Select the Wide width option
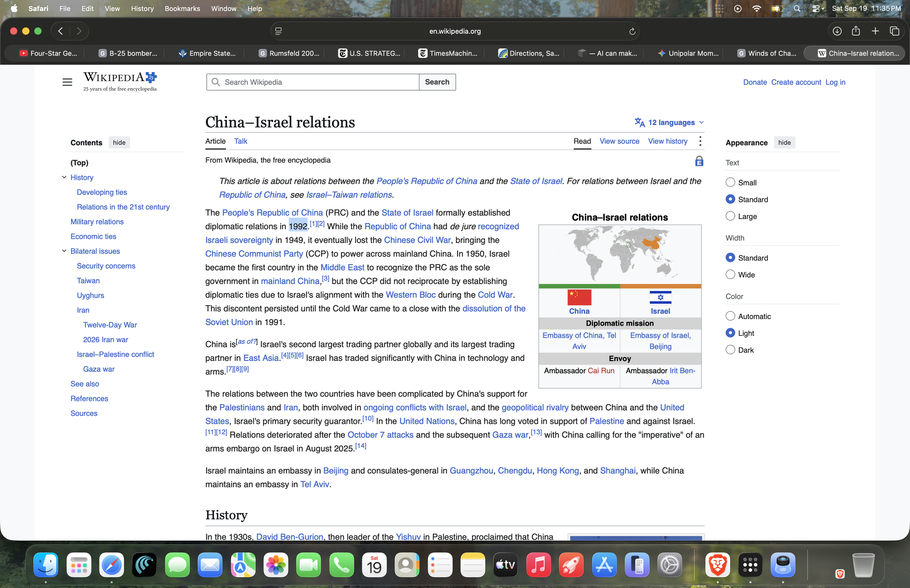The width and height of the screenshot is (910, 588). click(x=730, y=274)
